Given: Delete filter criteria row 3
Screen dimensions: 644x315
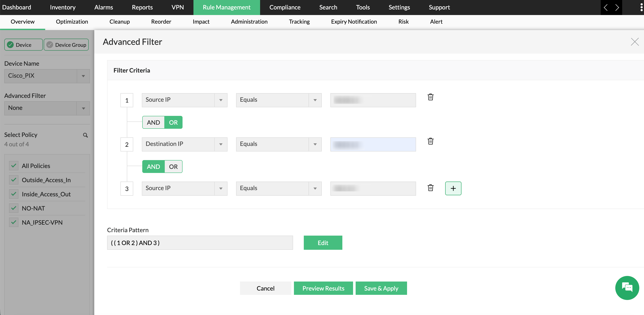Looking at the screenshot, I should pyautogui.click(x=430, y=188).
